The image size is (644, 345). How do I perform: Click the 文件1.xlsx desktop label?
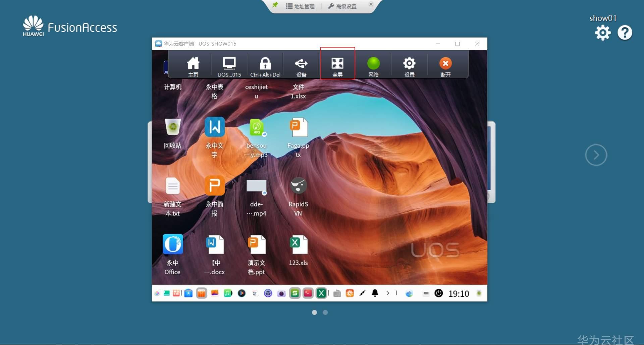(298, 91)
